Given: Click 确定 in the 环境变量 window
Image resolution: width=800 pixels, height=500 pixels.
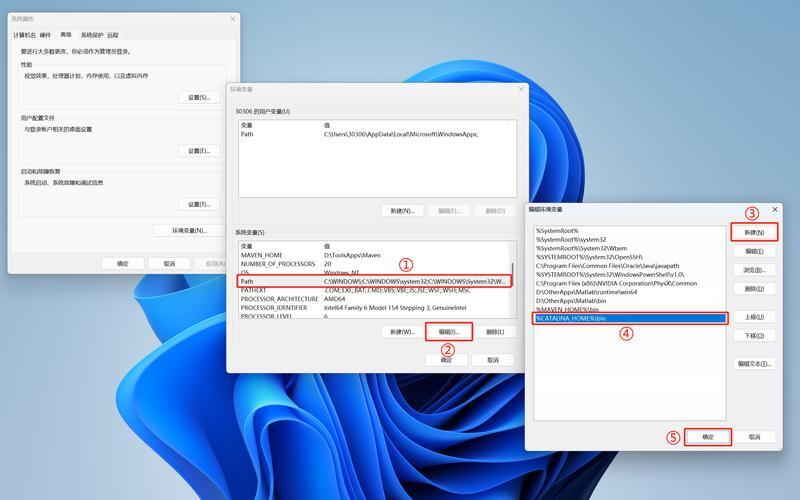Looking at the screenshot, I should coord(446,360).
